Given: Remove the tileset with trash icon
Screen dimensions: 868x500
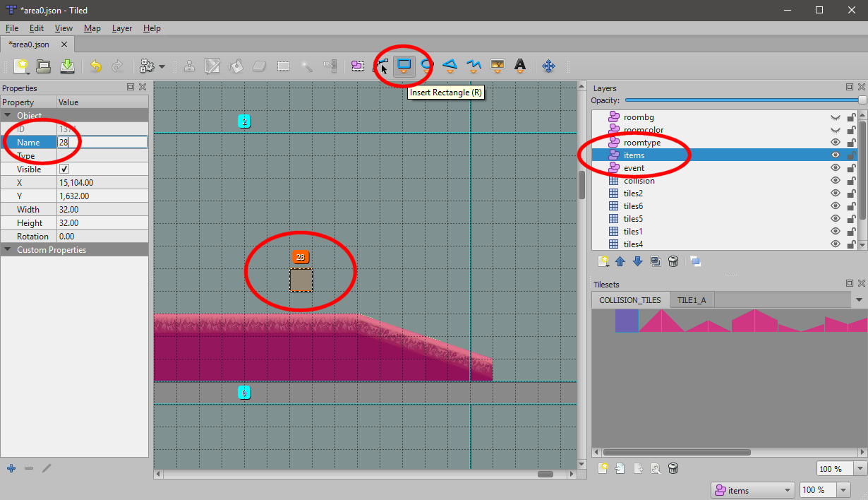Looking at the screenshot, I should tap(673, 468).
